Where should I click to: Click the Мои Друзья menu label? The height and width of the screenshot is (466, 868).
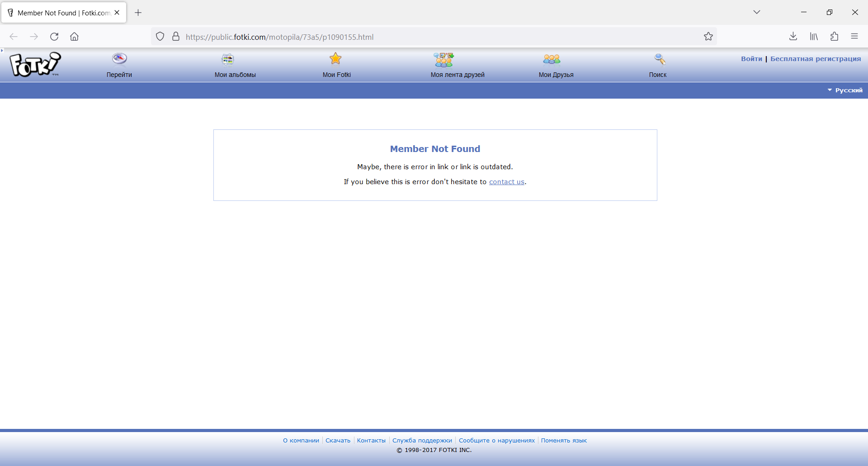(556, 75)
